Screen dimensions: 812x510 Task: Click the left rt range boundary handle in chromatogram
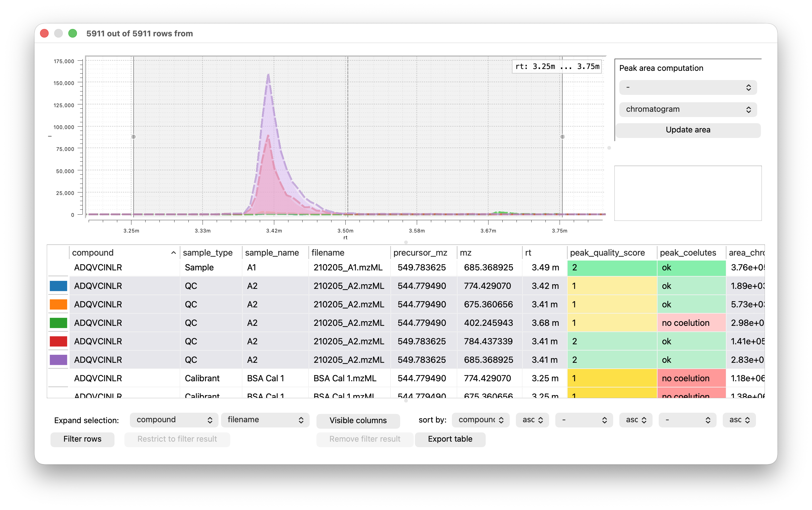[x=134, y=137]
